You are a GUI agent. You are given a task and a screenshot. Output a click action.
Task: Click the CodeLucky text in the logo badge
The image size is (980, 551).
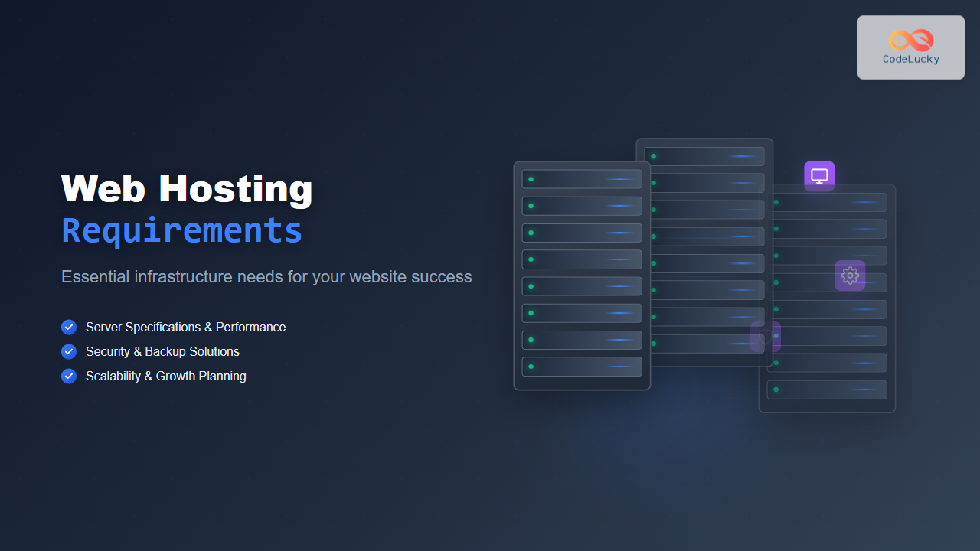[x=911, y=60]
